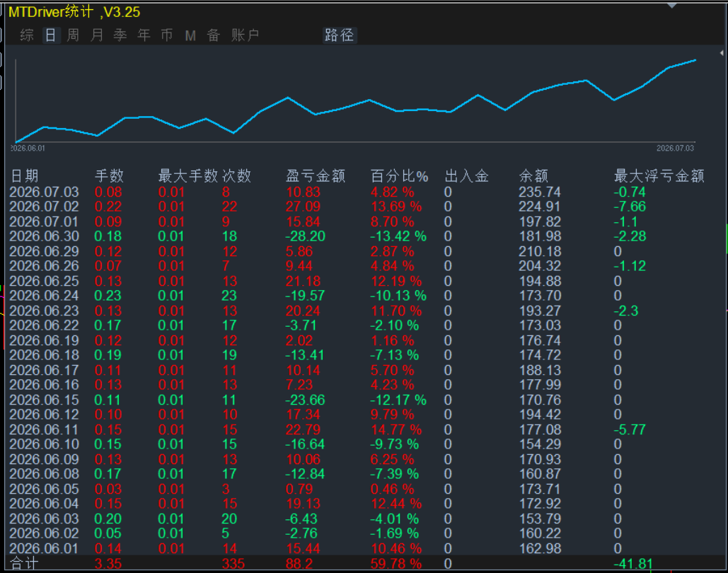
Task: Click the small arrow at chart's right edge
Action: [x=722, y=53]
